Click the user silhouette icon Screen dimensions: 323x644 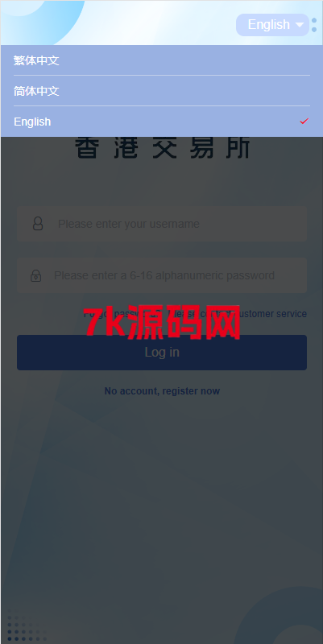pos(38,224)
